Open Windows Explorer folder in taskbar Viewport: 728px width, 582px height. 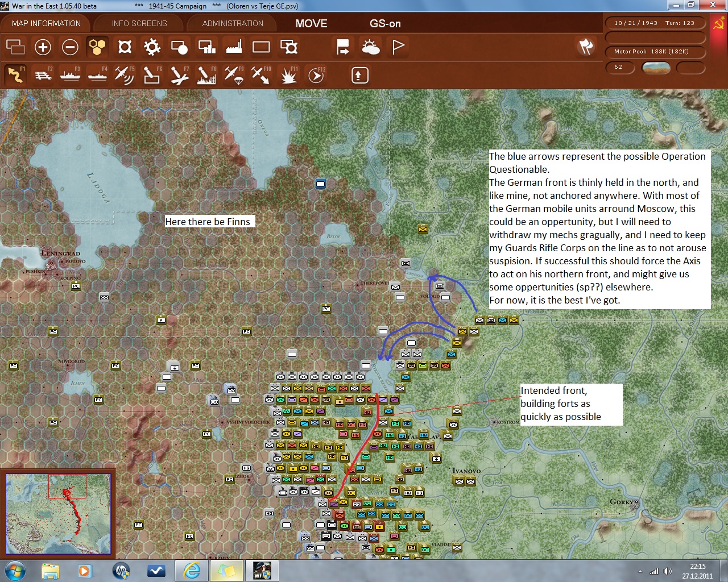click(x=50, y=571)
